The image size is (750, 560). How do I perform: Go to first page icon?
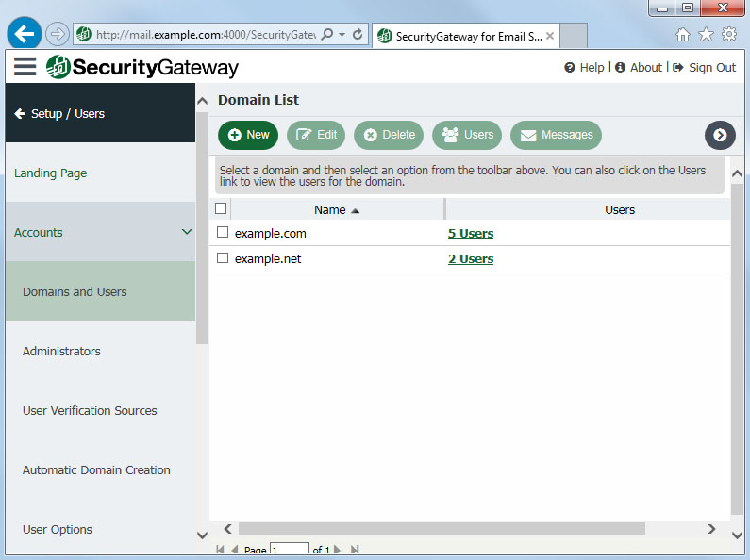[x=220, y=550]
